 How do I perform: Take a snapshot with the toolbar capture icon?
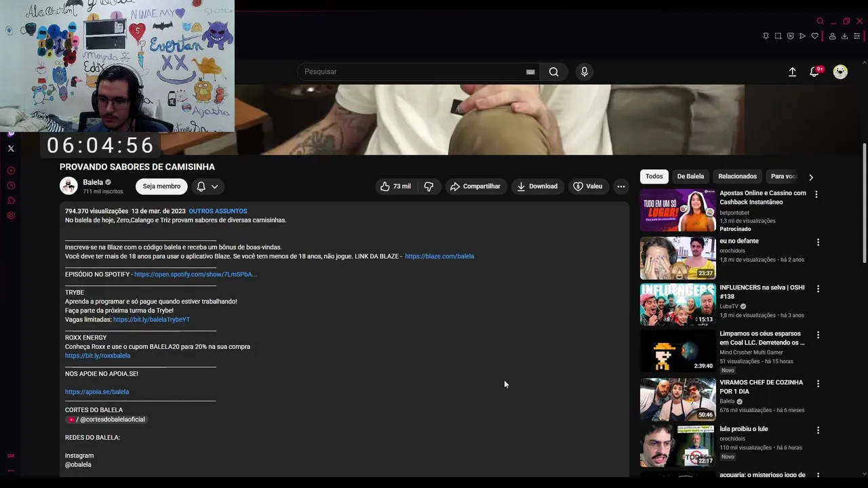[778, 36]
